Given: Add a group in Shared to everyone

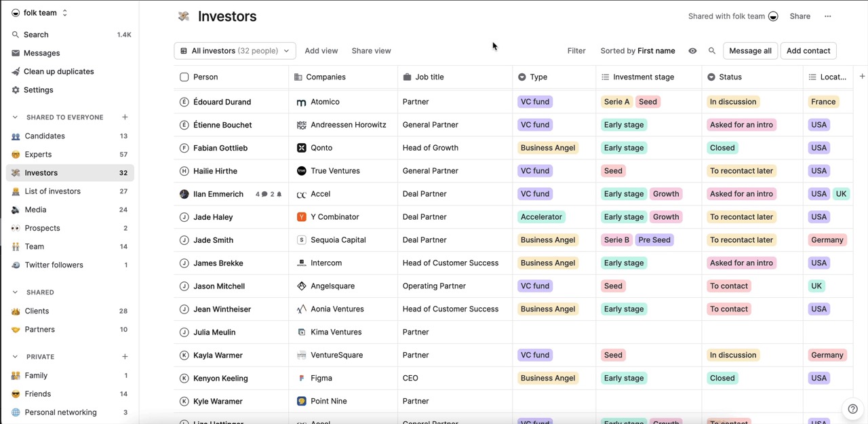Looking at the screenshot, I should (125, 117).
